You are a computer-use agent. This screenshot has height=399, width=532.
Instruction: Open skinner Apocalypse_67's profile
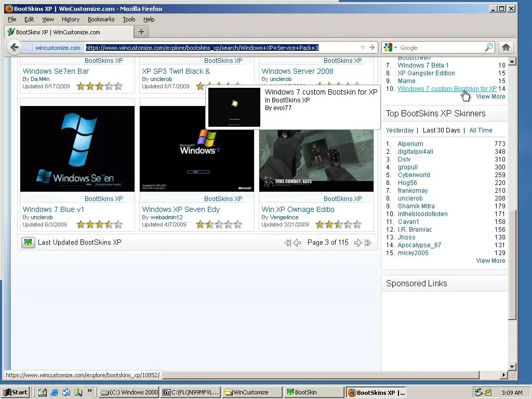click(419, 245)
